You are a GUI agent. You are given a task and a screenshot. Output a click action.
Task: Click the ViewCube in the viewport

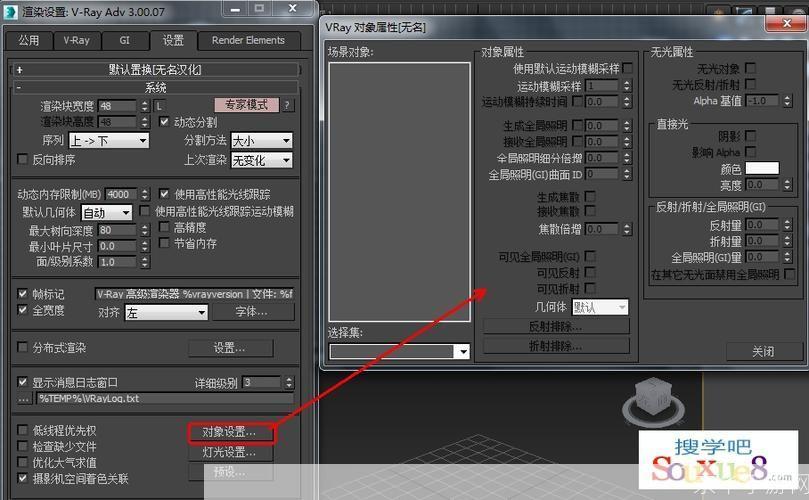(653, 404)
